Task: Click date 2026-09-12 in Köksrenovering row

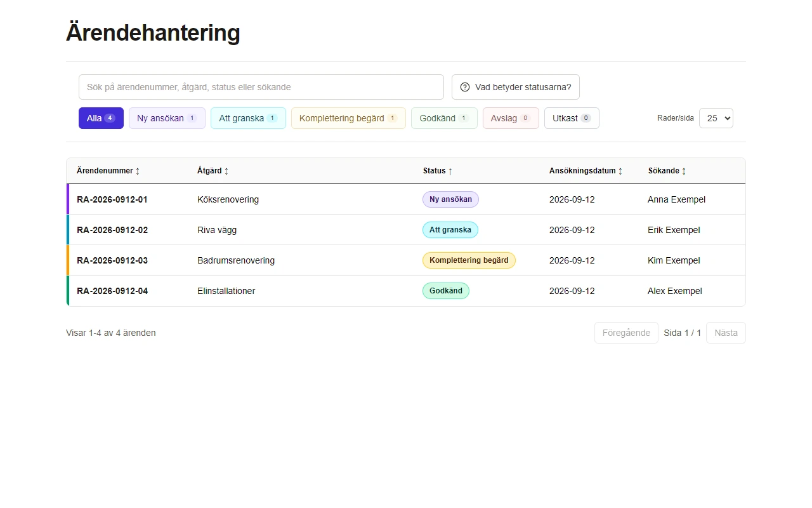Action: [x=572, y=199]
